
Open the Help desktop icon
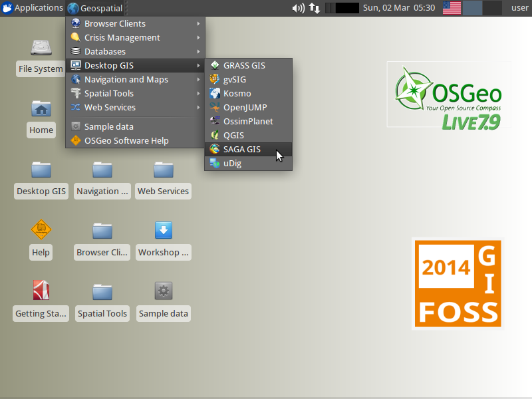[x=41, y=229]
